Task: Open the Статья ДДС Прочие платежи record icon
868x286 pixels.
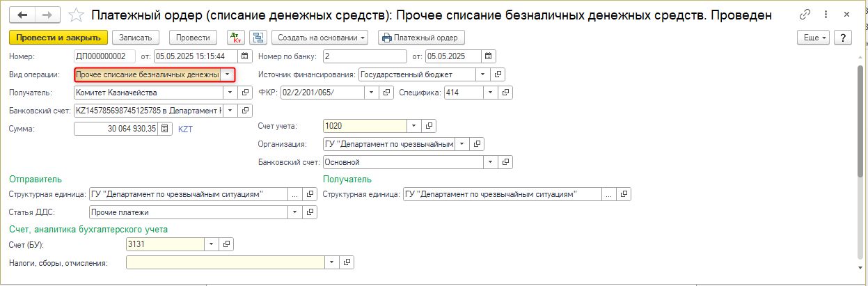Action: pos(310,212)
